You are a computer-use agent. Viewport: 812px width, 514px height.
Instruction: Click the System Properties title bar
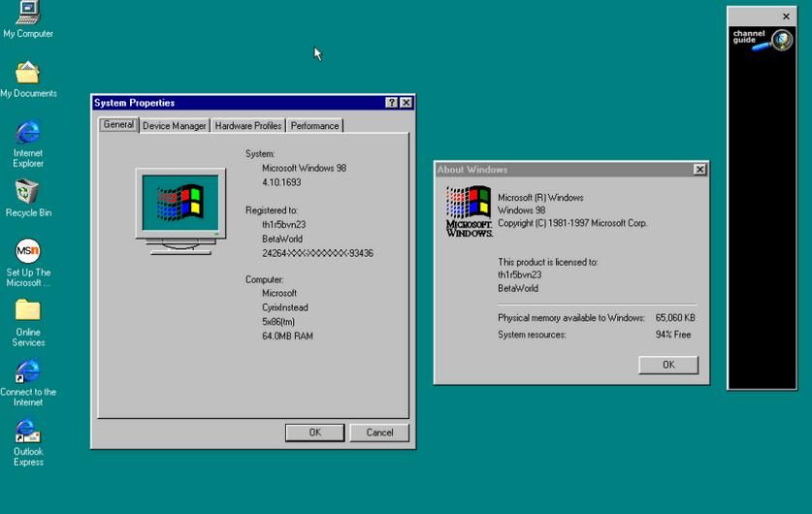(239, 103)
